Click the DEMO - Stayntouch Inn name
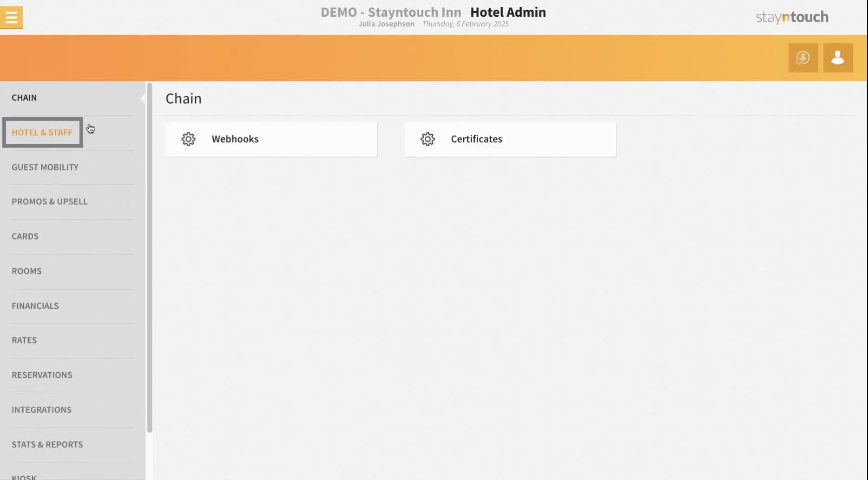Viewport: 868px width, 480px height. (x=391, y=12)
